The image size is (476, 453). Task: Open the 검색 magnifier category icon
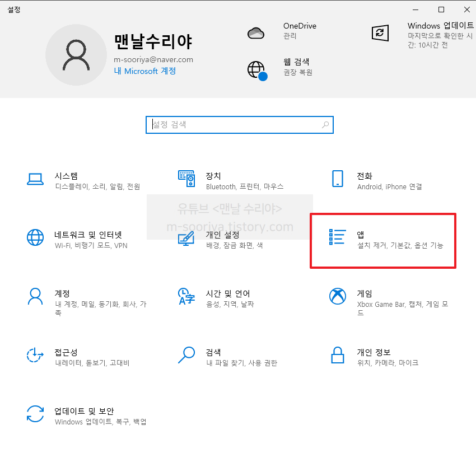pyautogui.click(x=186, y=355)
